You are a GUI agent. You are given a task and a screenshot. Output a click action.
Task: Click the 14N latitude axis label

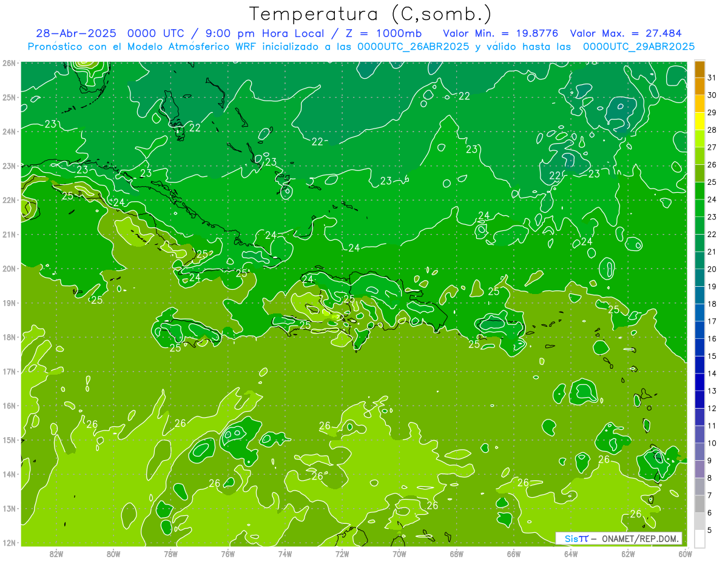point(8,474)
